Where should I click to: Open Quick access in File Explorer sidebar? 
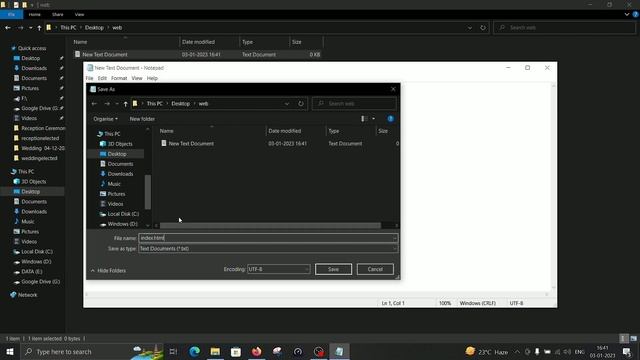click(x=32, y=48)
